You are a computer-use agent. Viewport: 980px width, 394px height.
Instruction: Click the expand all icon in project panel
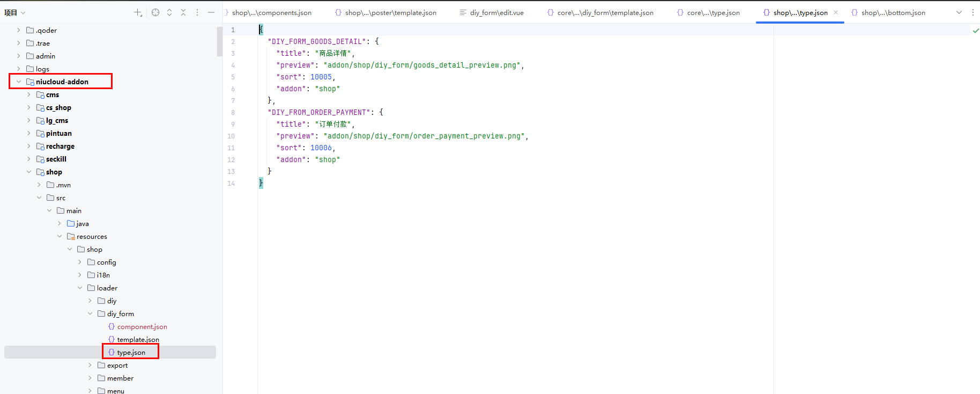click(169, 12)
